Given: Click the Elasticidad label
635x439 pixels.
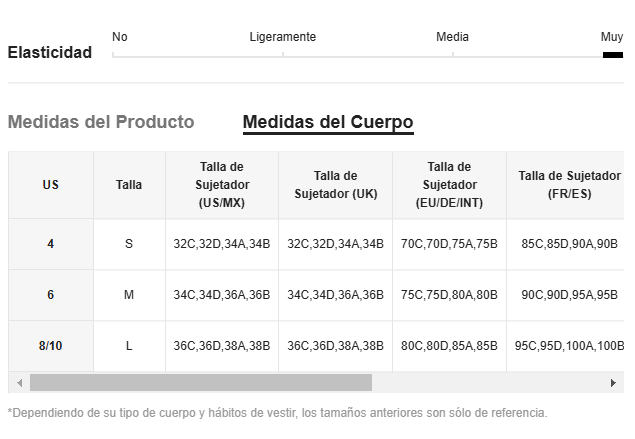Looking at the screenshot, I should click(x=50, y=53).
